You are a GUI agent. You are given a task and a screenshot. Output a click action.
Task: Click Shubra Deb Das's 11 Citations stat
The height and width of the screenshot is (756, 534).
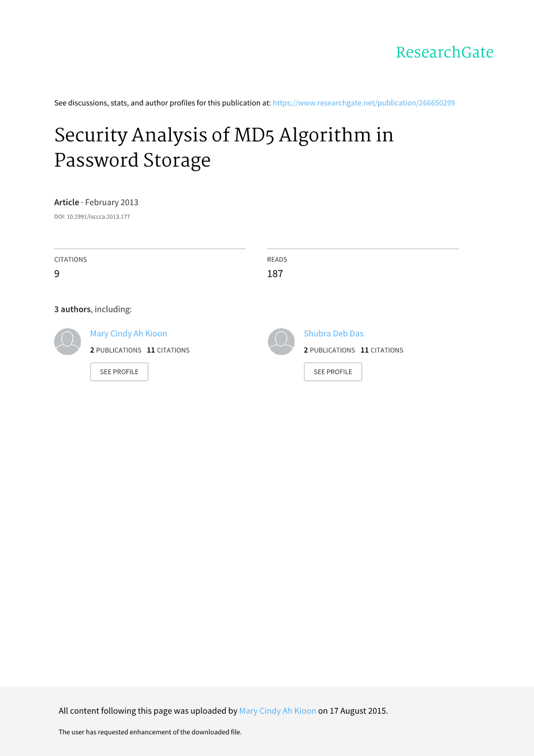pos(382,350)
